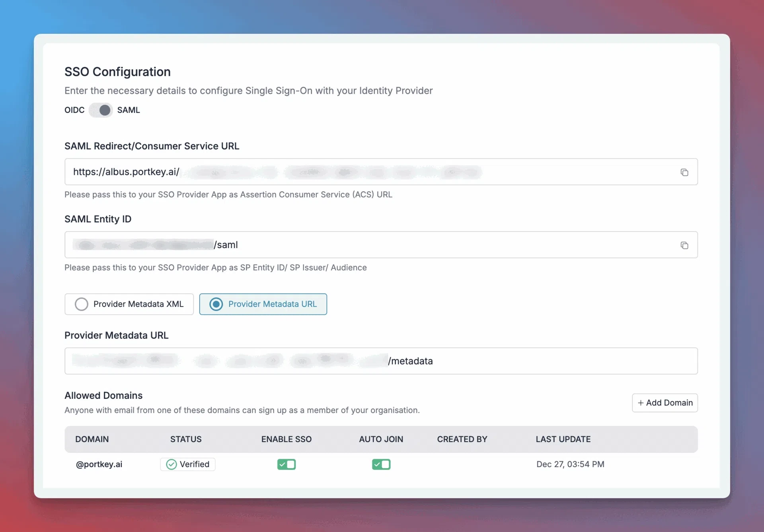Click the Verified status checkmark icon

(x=172, y=464)
